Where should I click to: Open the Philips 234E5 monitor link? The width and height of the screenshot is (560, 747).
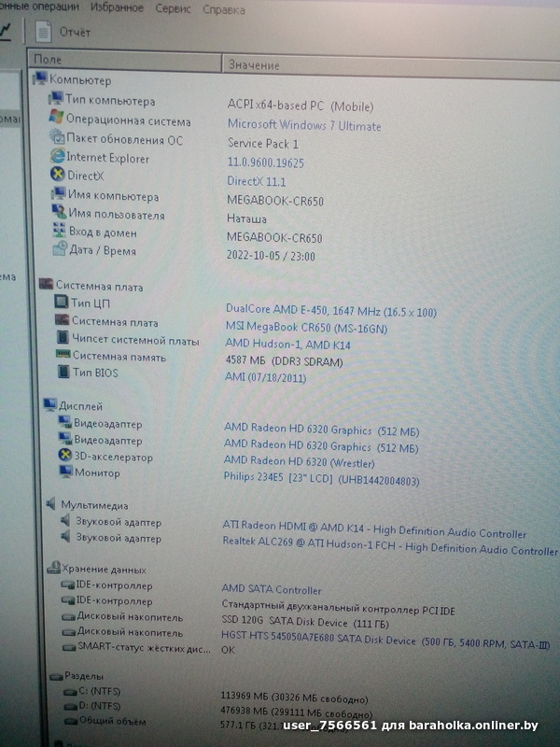pos(321,479)
